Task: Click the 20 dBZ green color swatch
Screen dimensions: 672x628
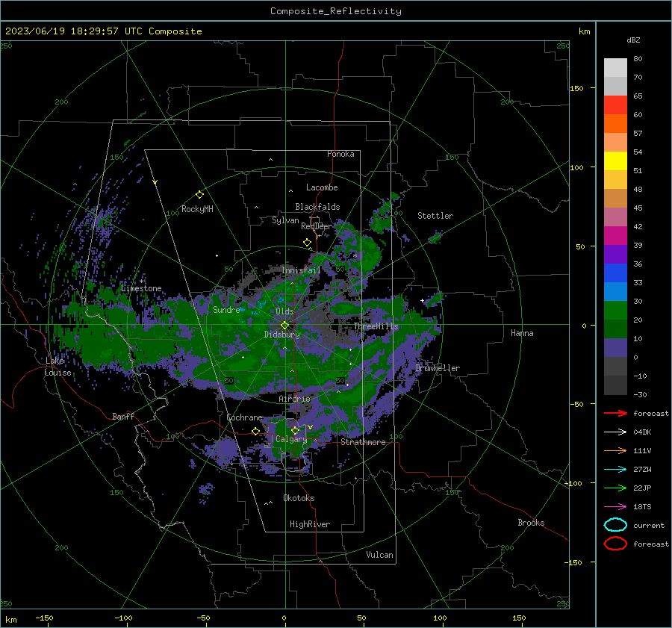Action: coord(615,311)
